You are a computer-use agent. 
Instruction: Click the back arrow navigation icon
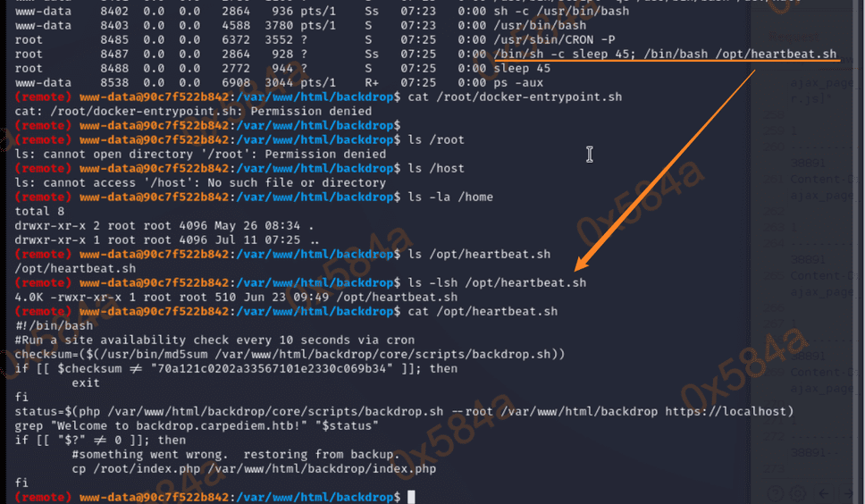coord(824,492)
